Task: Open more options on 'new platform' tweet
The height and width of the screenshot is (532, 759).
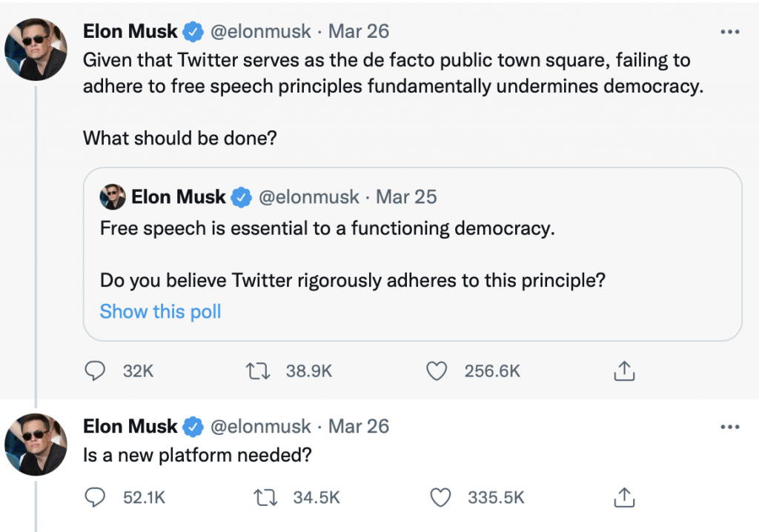Action: 730,427
